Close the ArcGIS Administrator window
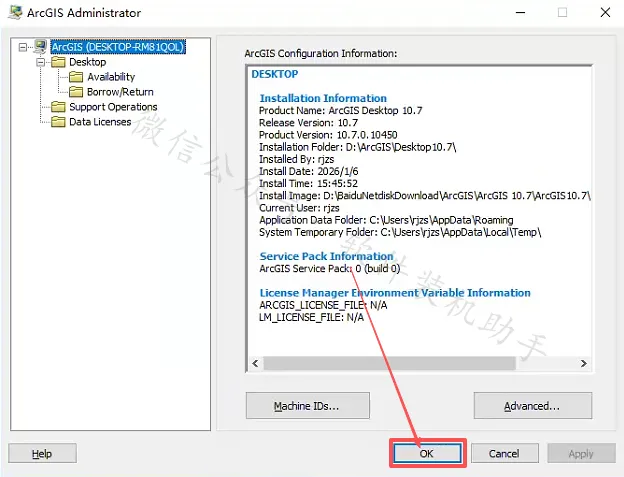Image resolution: width=624 pixels, height=477 pixels. click(605, 13)
